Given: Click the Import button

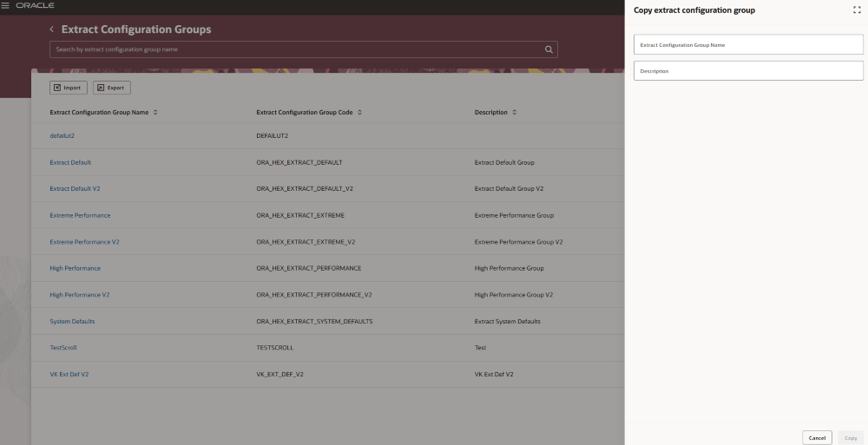Looking at the screenshot, I should [x=68, y=88].
